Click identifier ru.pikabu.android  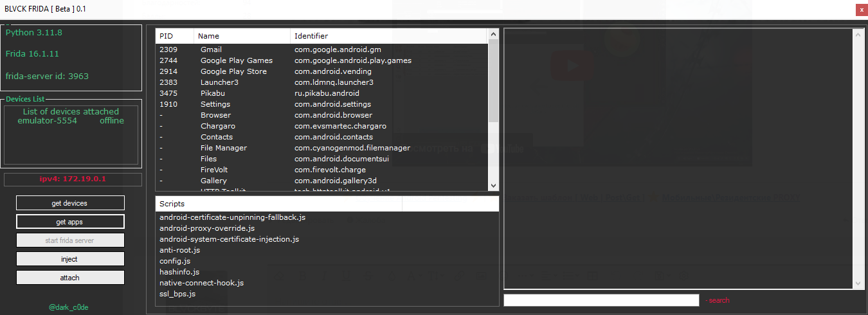(x=327, y=93)
